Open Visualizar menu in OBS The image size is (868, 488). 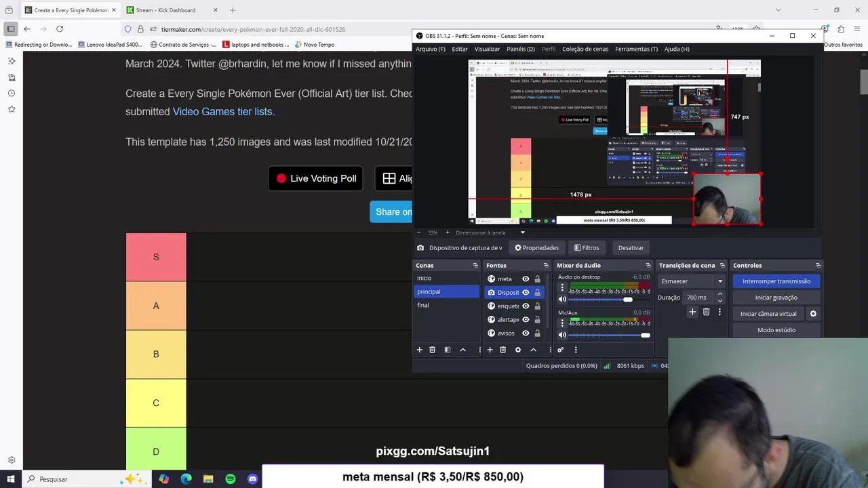pyautogui.click(x=487, y=49)
